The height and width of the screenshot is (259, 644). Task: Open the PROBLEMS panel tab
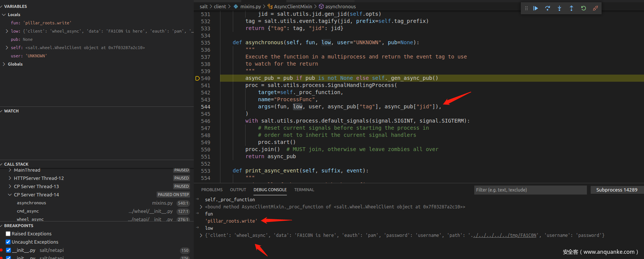[x=212, y=190]
